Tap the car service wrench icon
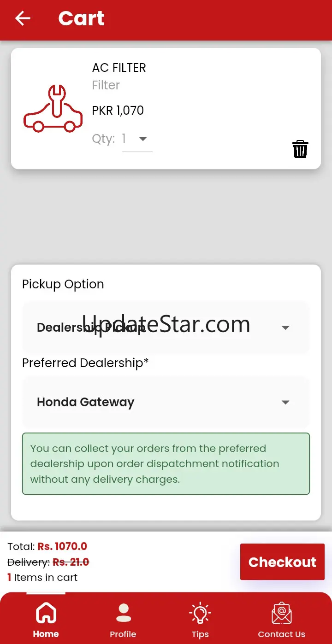 (x=53, y=109)
